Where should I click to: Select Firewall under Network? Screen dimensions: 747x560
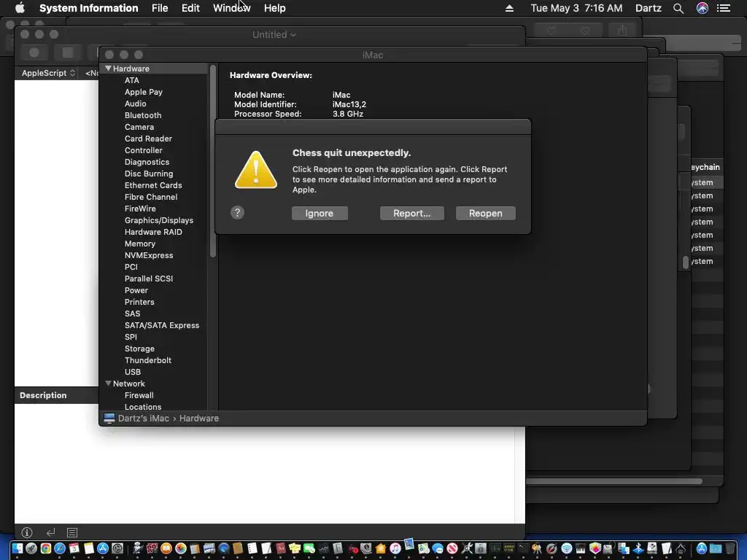tap(139, 395)
